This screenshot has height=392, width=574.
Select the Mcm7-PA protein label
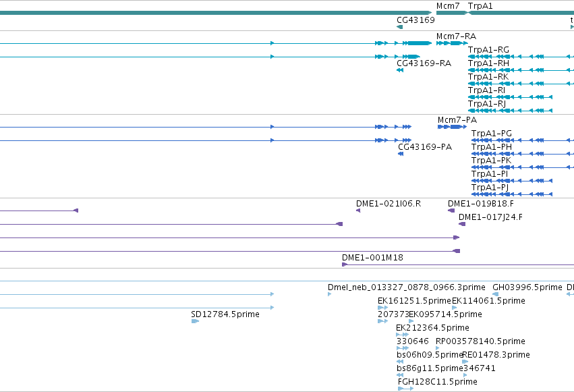(x=457, y=119)
